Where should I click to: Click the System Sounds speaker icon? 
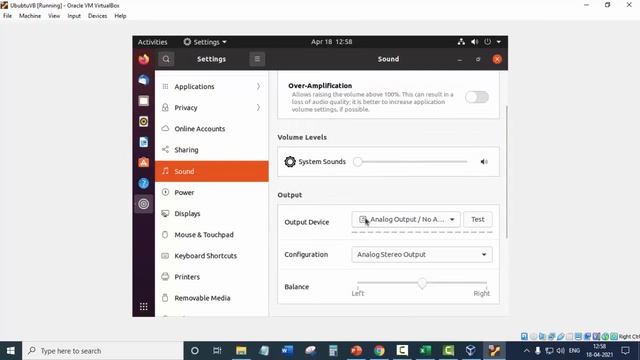[x=484, y=162]
